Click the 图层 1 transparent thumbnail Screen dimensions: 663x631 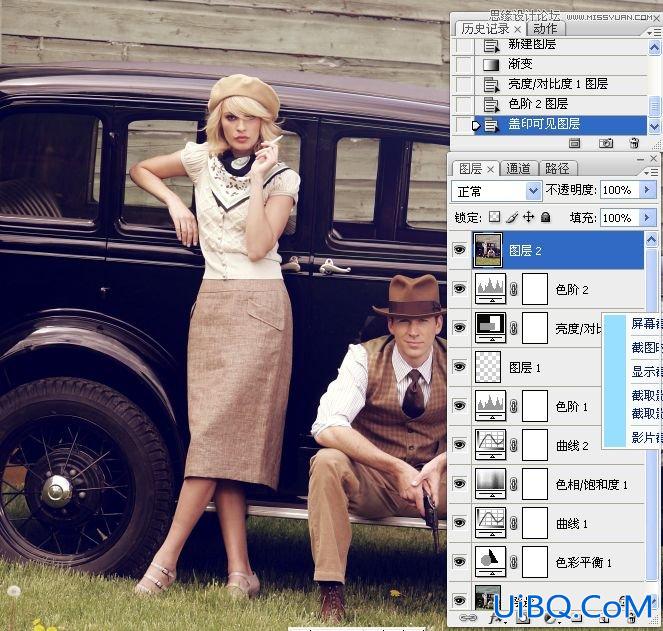488,367
